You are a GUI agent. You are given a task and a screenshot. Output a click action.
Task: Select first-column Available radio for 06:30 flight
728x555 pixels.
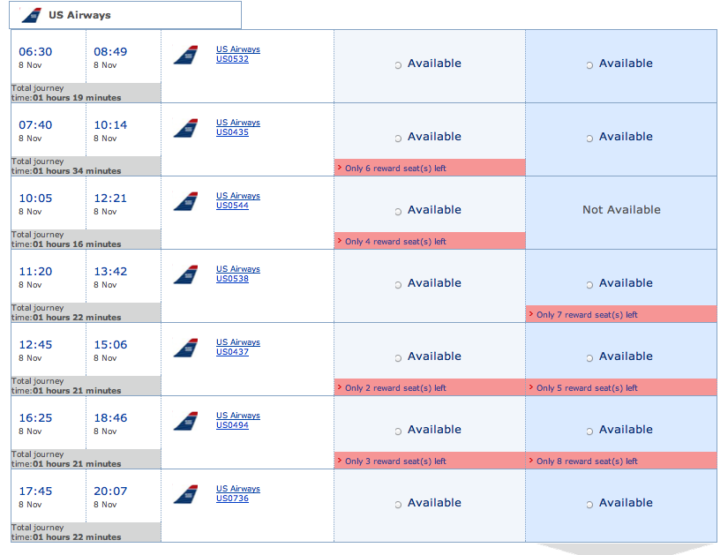398,65
